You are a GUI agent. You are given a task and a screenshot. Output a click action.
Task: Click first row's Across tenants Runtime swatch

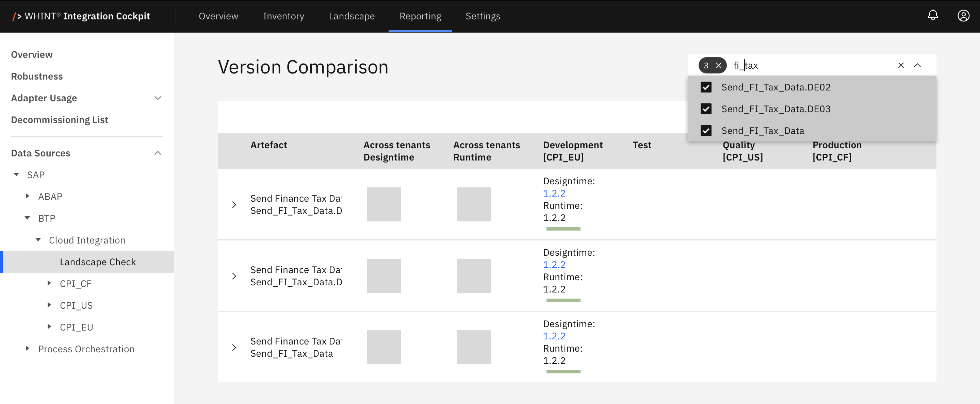(473, 204)
